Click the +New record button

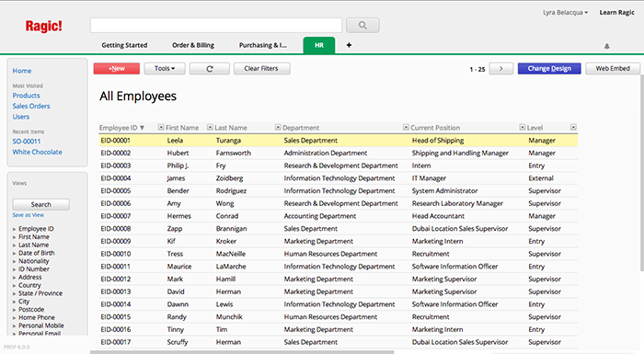coord(117,69)
